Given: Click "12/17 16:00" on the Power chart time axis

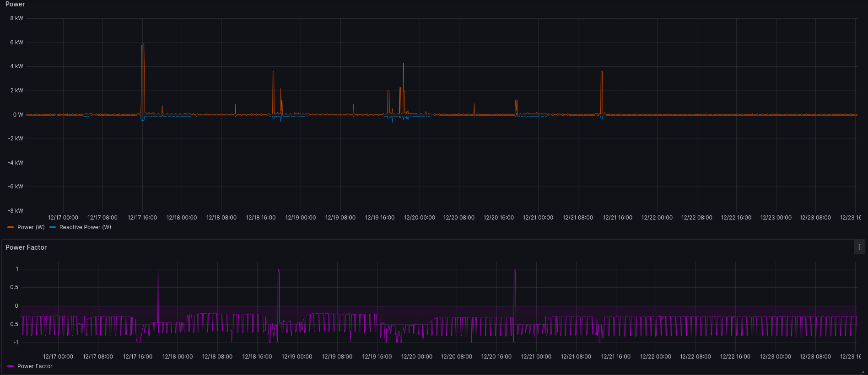Looking at the screenshot, I should [142, 218].
